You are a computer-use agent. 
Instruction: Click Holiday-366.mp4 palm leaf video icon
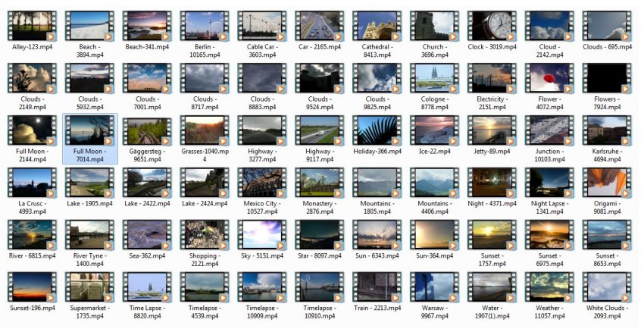(377, 130)
